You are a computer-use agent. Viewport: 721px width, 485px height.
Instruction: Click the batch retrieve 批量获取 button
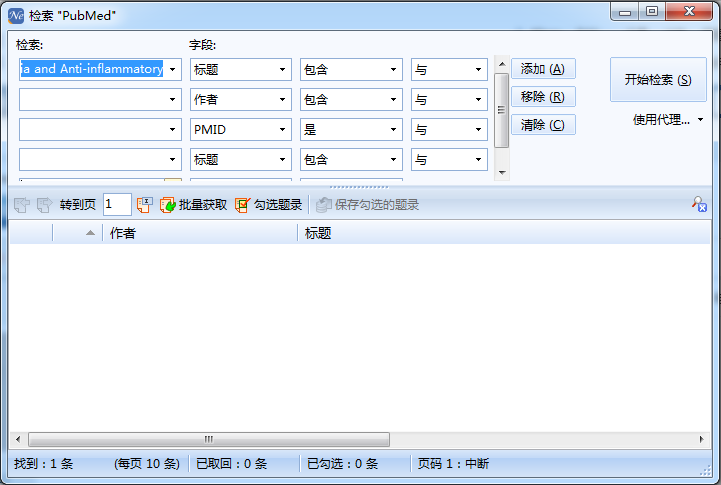point(193,205)
